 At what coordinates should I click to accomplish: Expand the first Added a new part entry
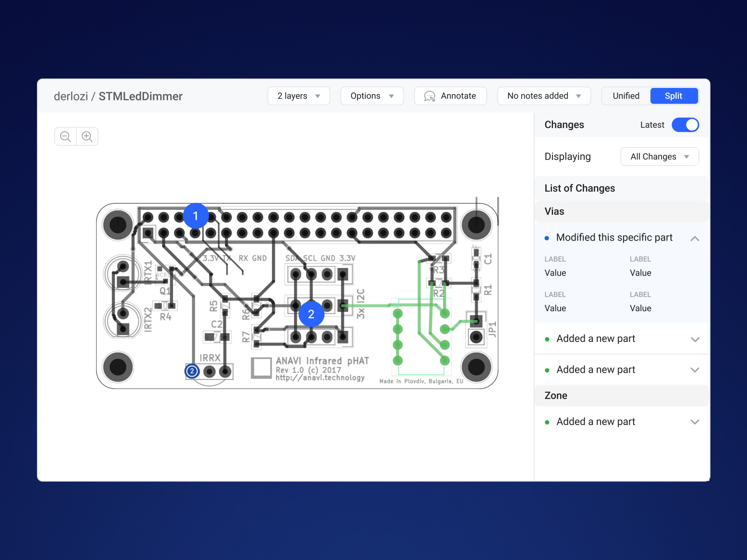coord(695,339)
